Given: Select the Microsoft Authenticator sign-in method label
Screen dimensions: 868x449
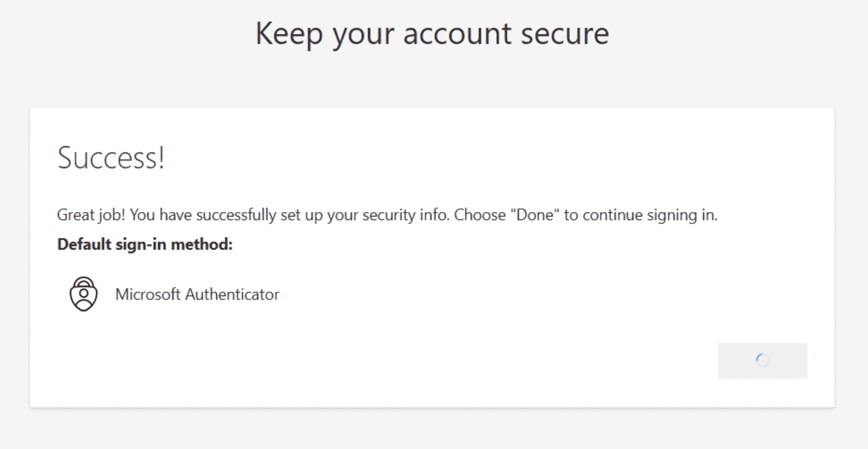Looking at the screenshot, I should (197, 294).
